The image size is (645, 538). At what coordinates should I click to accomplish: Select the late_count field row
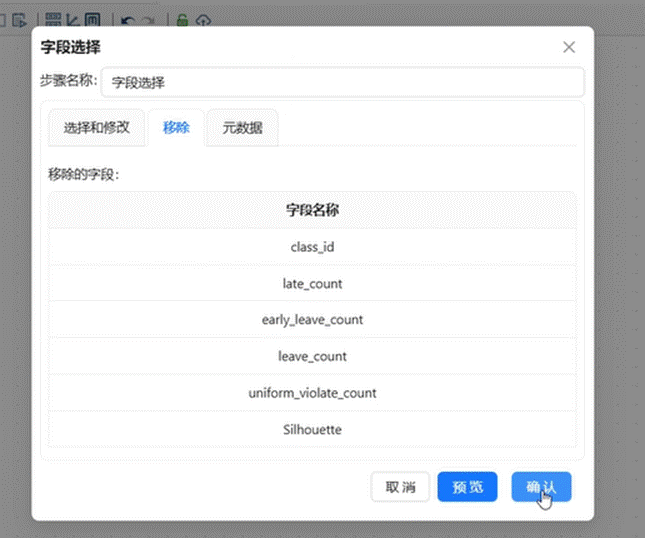(x=312, y=283)
